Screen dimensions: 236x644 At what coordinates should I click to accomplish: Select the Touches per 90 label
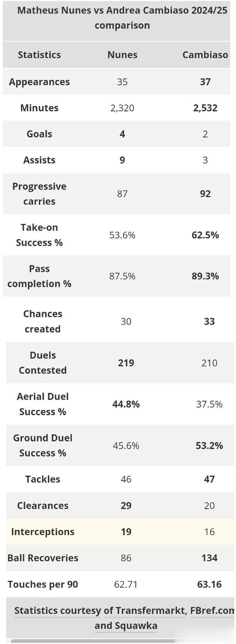pos(43,584)
